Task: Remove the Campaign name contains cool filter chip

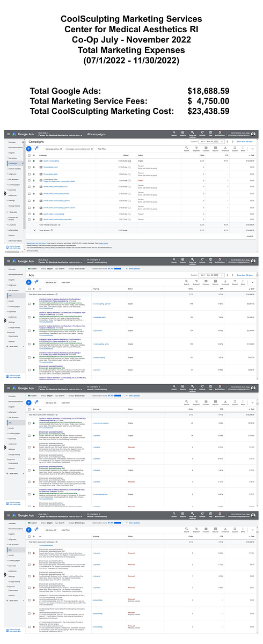Action: click(92, 149)
